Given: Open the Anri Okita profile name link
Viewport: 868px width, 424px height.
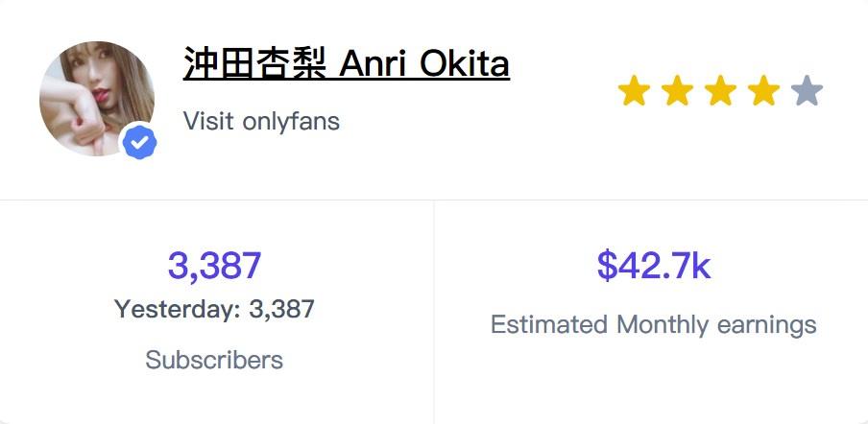Looking at the screenshot, I should pos(346,63).
